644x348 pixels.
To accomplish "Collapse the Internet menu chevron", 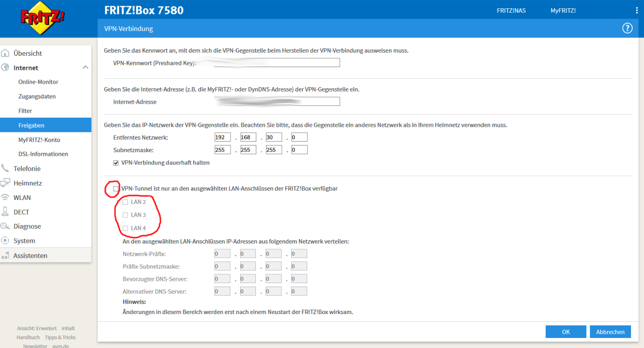I will click(x=85, y=68).
